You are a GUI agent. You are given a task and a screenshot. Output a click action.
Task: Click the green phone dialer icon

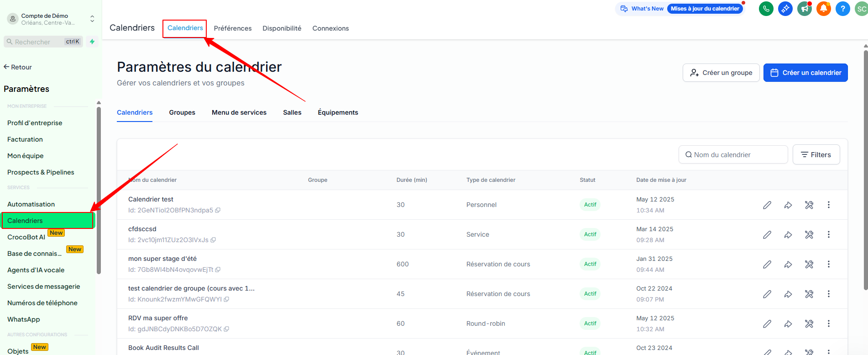click(x=766, y=9)
